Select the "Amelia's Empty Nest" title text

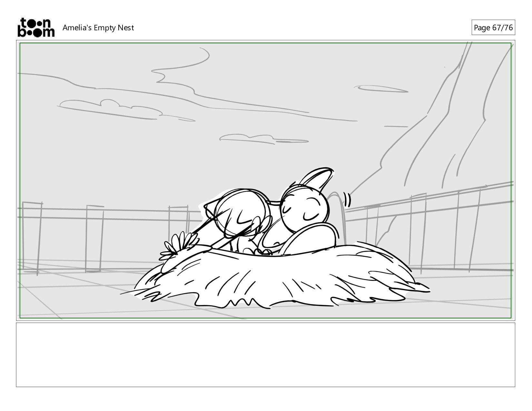tap(98, 28)
